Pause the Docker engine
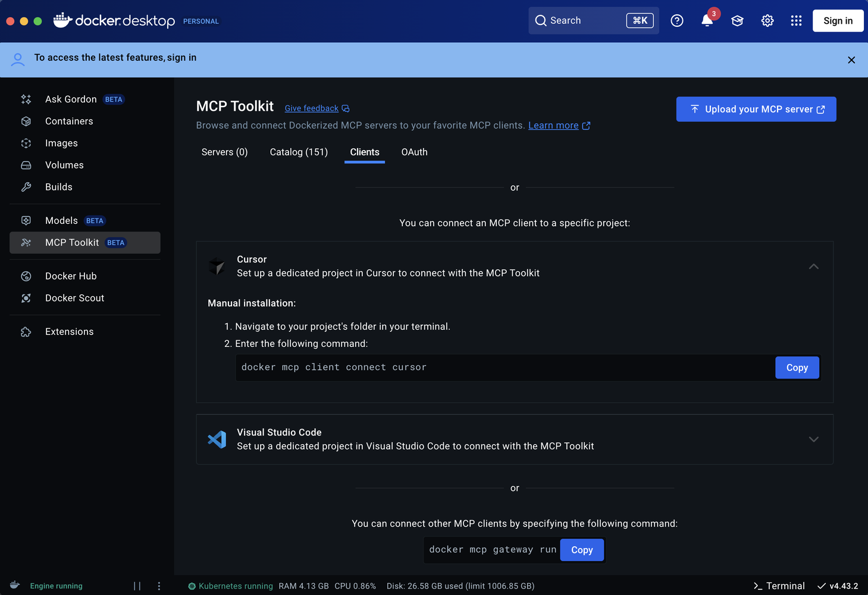Viewport: 868px width, 595px height. (137, 586)
